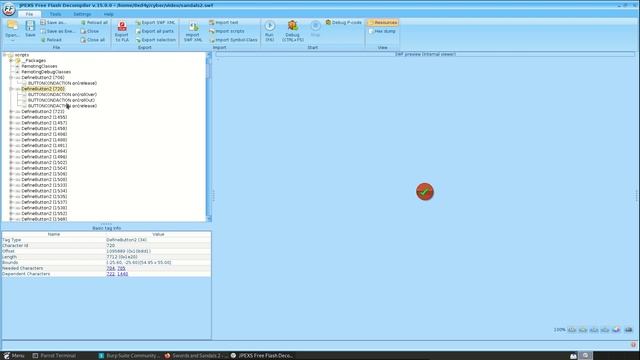
Task: Expand the DefineButton2 (1552) node
Action: point(11,213)
